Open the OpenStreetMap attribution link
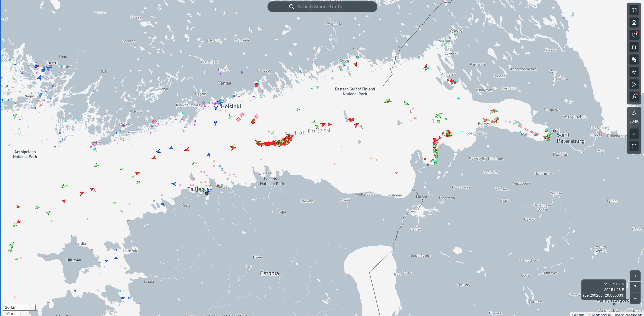 628,314
